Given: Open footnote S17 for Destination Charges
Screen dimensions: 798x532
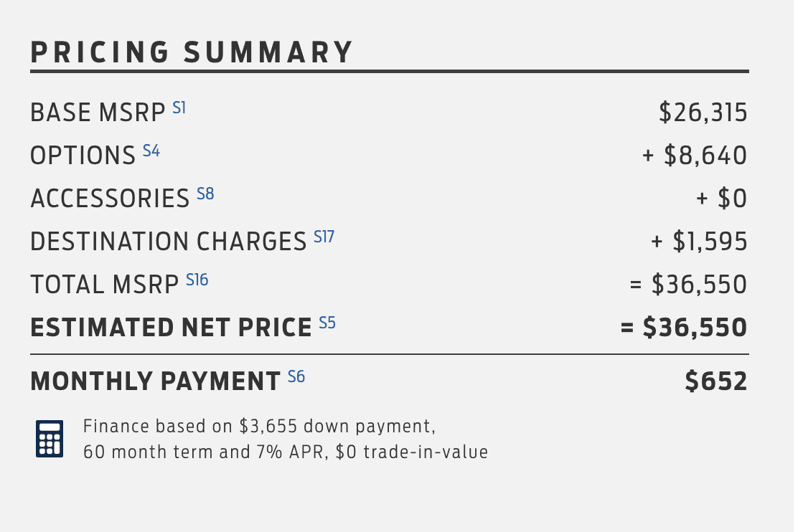Looking at the screenshot, I should [x=324, y=237].
